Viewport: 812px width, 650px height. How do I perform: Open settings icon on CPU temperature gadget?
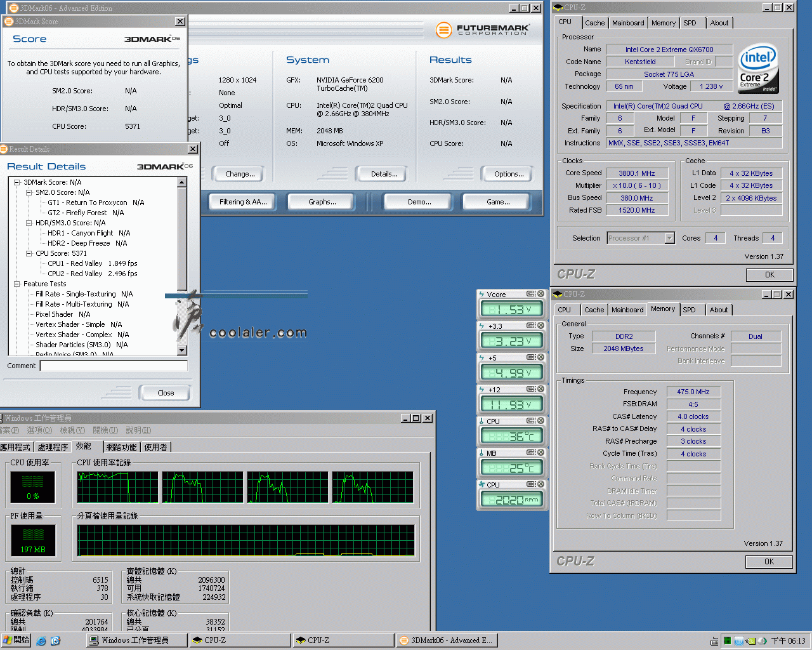tap(531, 421)
